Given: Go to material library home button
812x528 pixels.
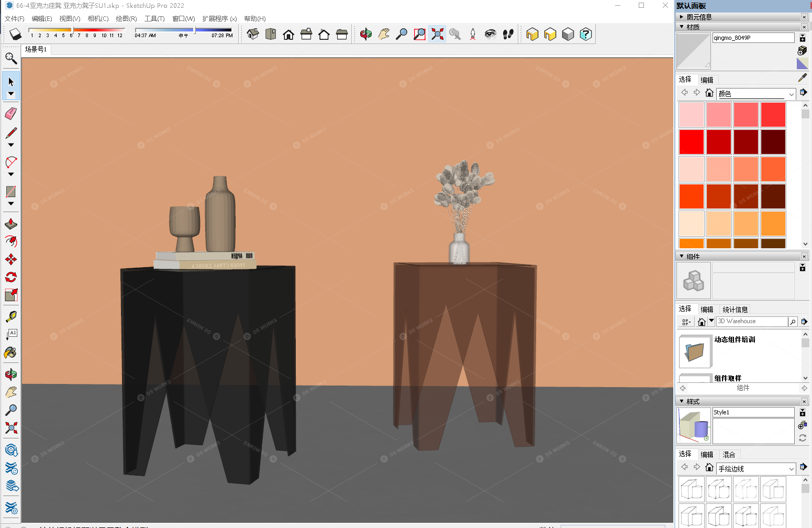Looking at the screenshot, I should [709, 93].
